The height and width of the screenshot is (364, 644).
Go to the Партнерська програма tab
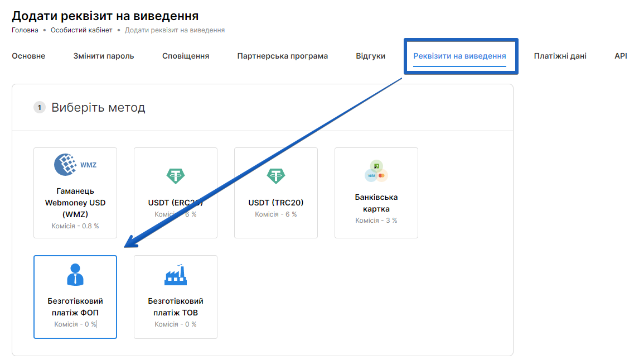[282, 56]
